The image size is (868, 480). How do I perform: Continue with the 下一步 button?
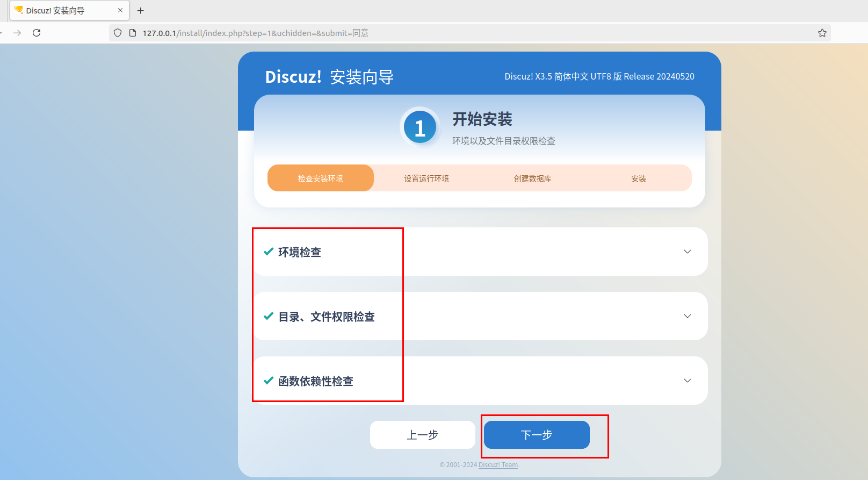(x=537, y=435)
